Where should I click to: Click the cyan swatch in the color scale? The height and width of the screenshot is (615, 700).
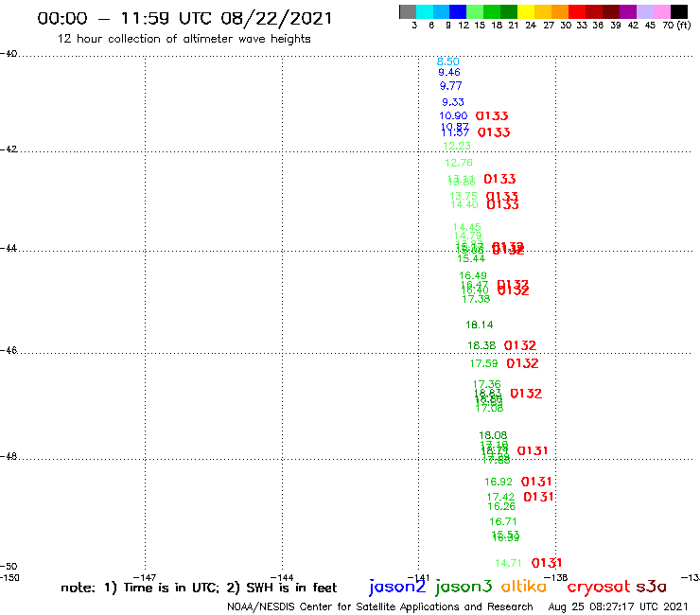[425, 11]
